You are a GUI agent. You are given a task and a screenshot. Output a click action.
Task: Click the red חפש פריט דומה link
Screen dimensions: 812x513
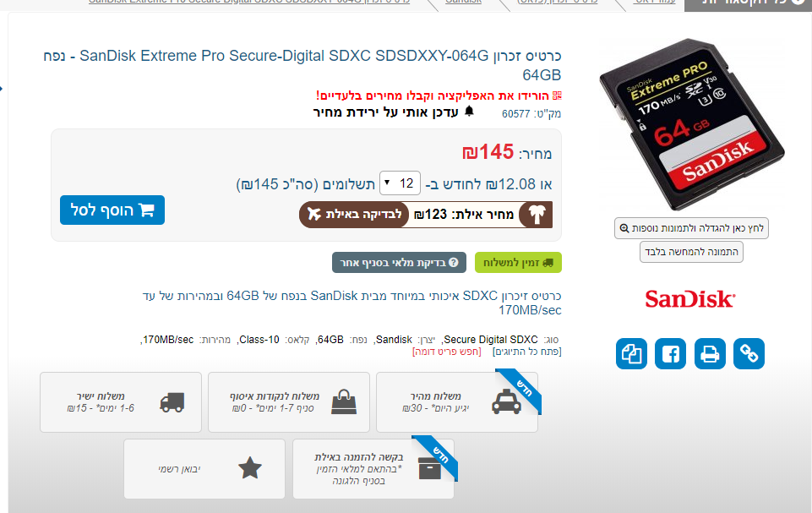pyautogui.click(x=446, y=352)
